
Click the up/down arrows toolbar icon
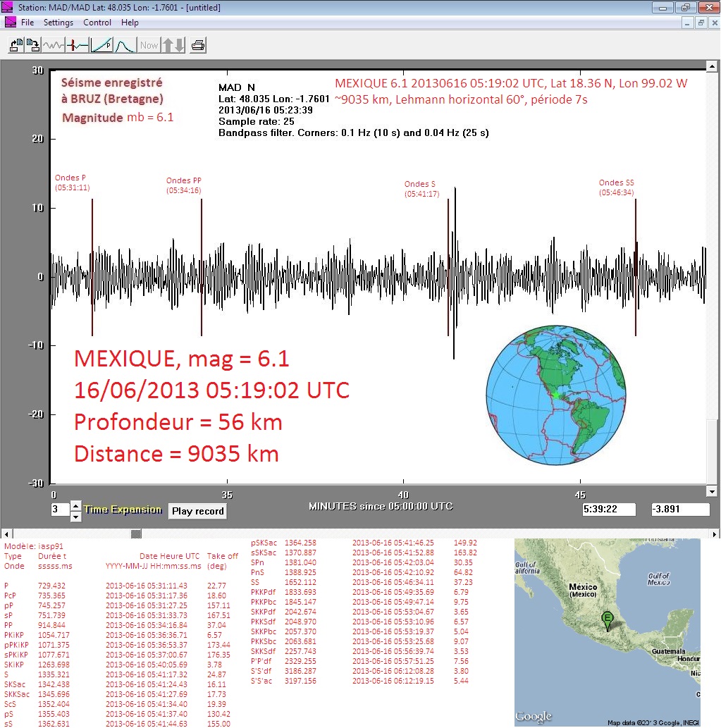(173, 46)
